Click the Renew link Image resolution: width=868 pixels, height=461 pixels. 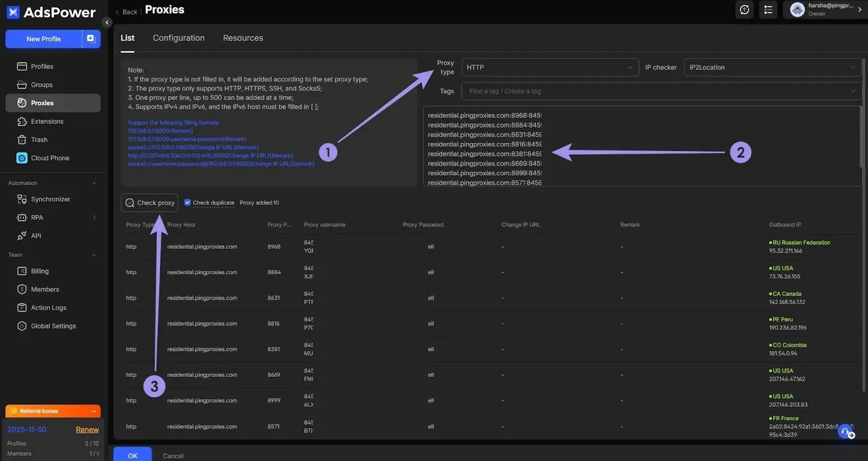(87, 430)
